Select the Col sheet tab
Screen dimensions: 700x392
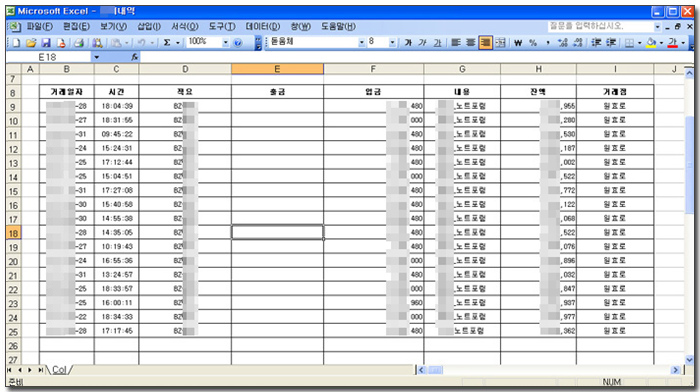59,370
